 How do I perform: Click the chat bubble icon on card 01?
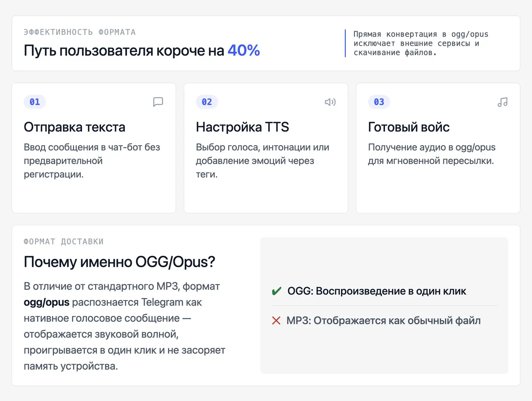(158, 102)
